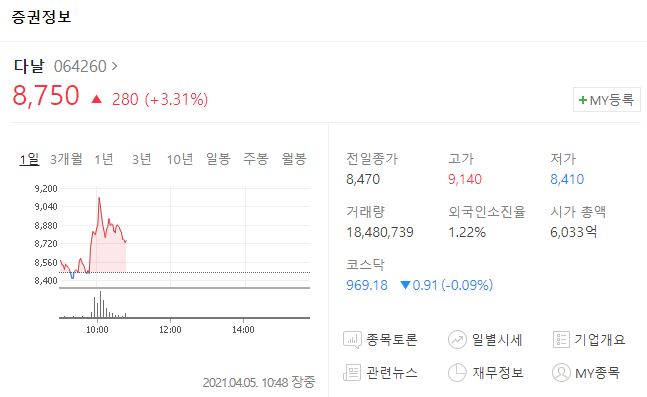Show the 3년 chart range
647x397 pixels.
(x=142, y=159)
